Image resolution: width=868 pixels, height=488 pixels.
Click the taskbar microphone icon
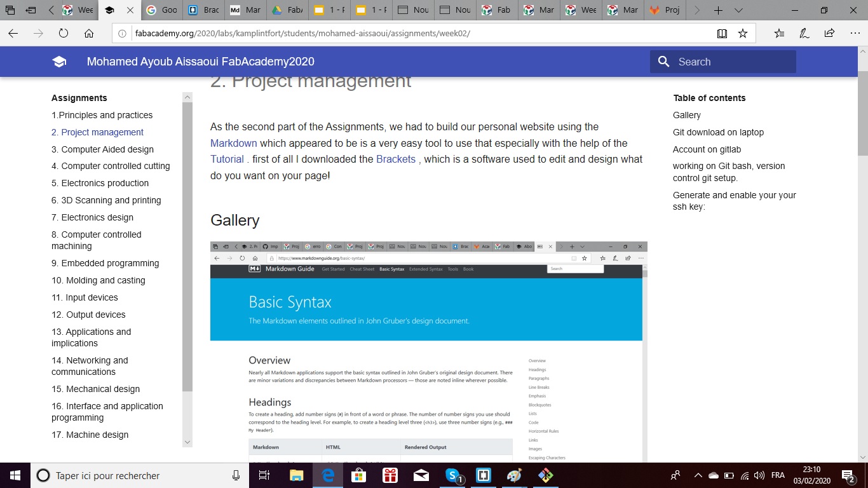pyautogui.click(x=236, y=475)
